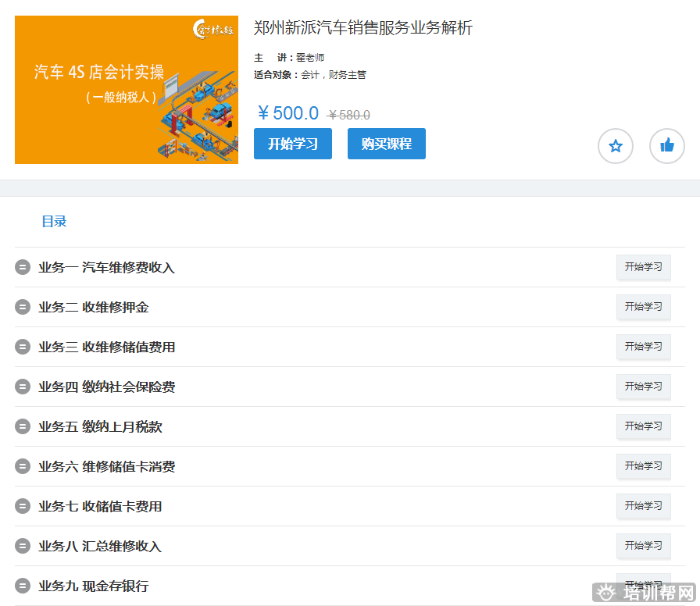Click list icon beside 业务六 维修储值卡消费
This screenshot has width=700, height=606.
tap(23, 466)
